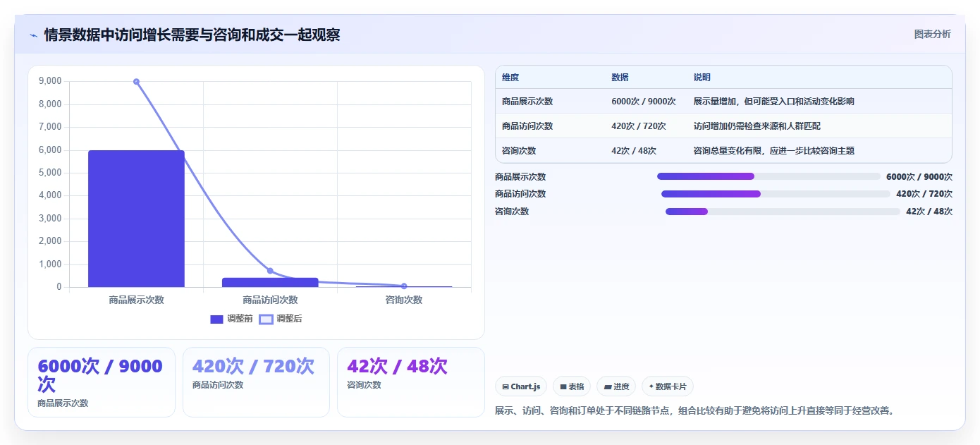Click the 42次 / 48次 progress value

point(929,212)
